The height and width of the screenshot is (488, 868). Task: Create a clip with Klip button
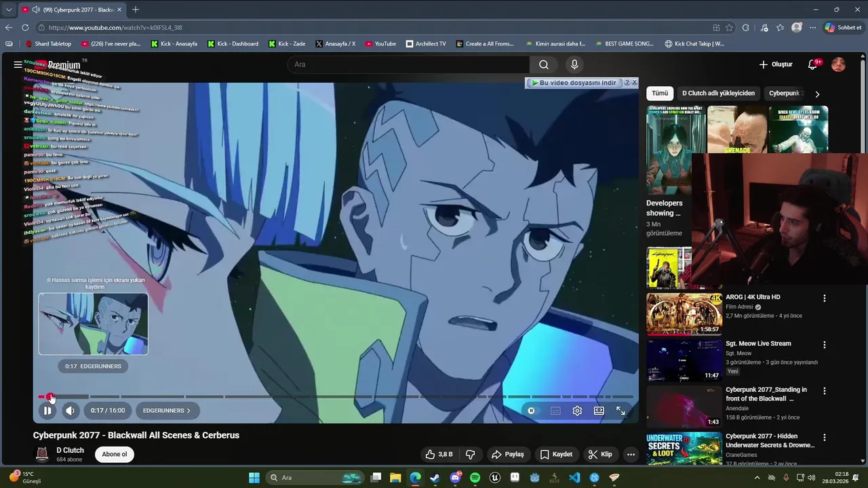pyautogui.click(x=600, y=455)
